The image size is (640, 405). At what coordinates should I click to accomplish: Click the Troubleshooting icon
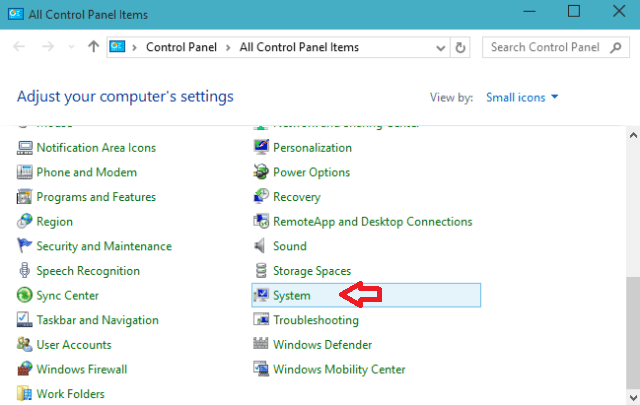point(261,320)
